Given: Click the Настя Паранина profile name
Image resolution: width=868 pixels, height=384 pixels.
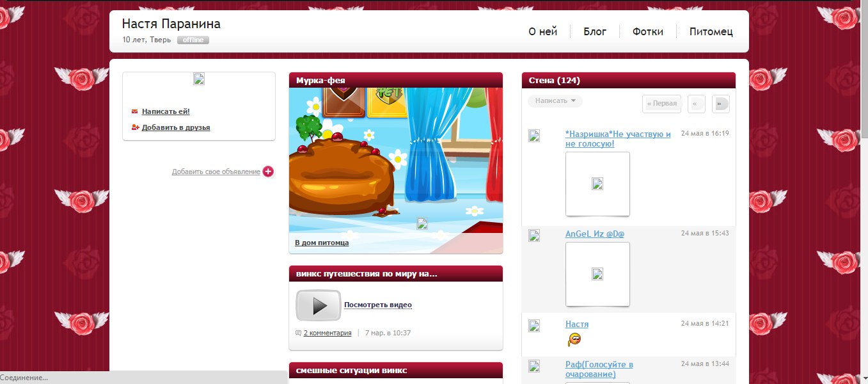Looking at the screenshot, I should 171,24.
